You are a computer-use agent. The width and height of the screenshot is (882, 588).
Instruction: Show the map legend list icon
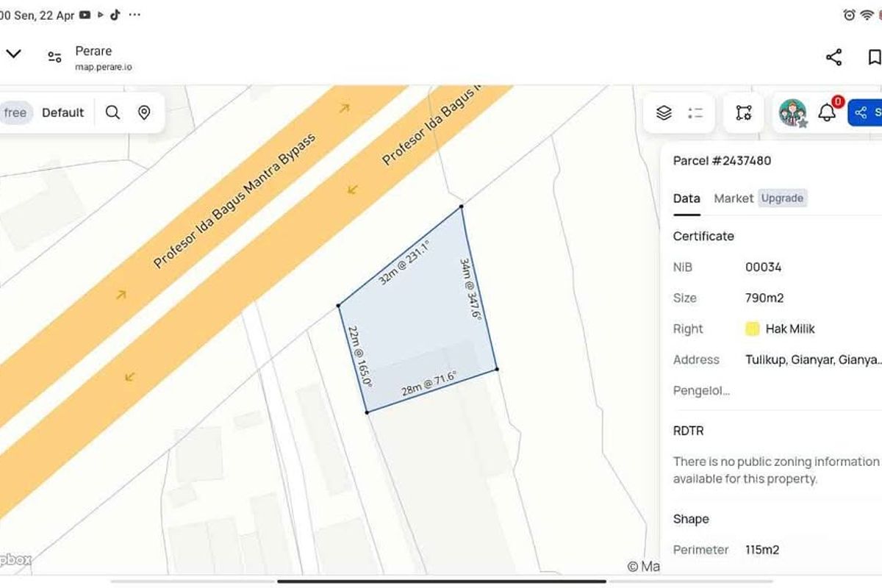coord(695,112)
